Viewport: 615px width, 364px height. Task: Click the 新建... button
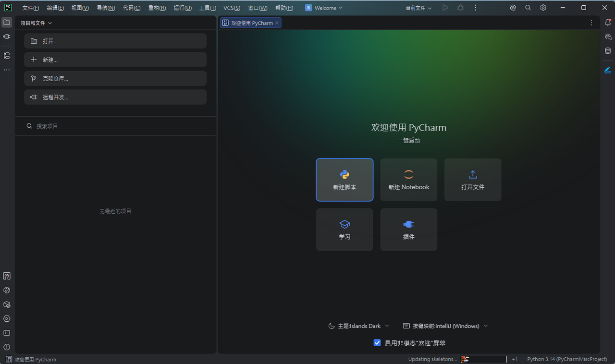tap(115, 60)
